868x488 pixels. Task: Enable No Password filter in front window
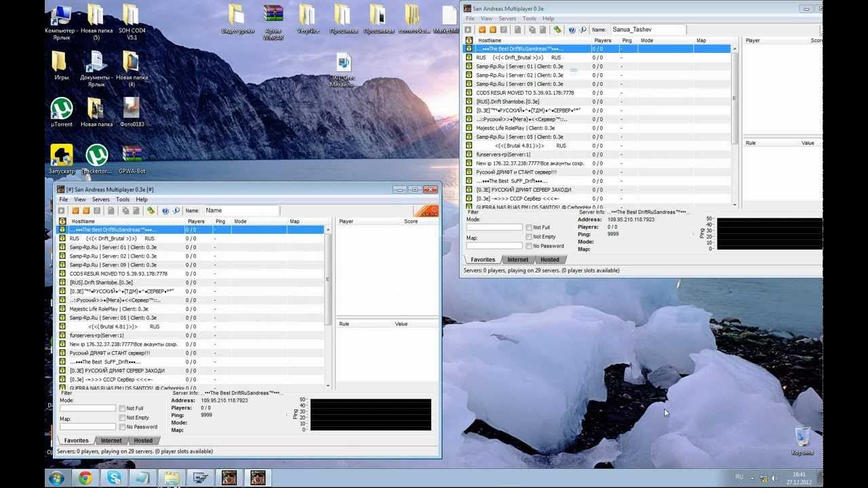click(x=122, y=427)
